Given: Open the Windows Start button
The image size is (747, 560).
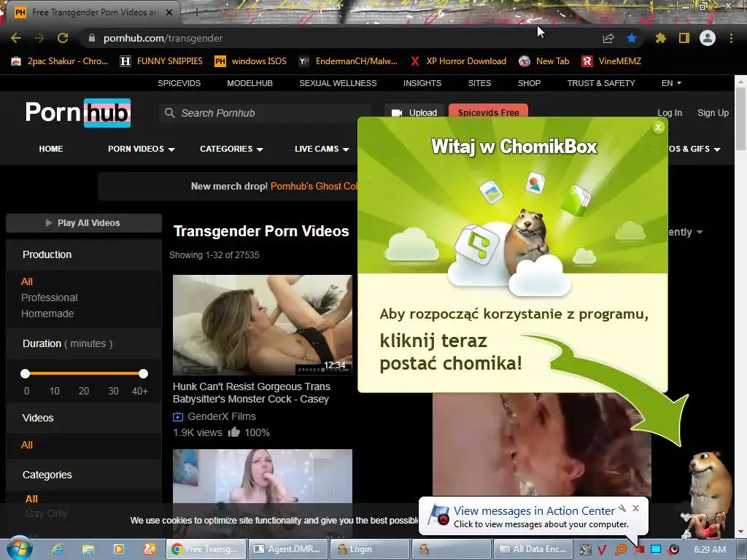Looking at the screenshot, I should pos(20,548).
